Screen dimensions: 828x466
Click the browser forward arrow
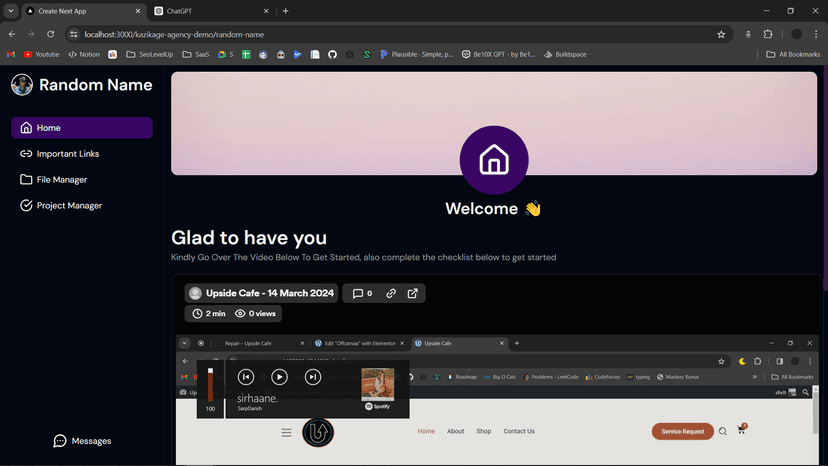tap(31, 34)
